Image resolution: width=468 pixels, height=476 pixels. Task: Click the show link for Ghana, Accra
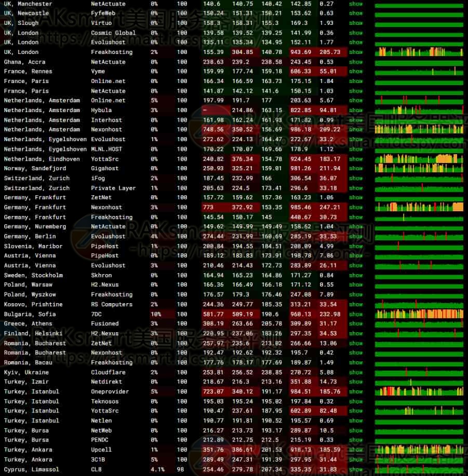(356, 62)
